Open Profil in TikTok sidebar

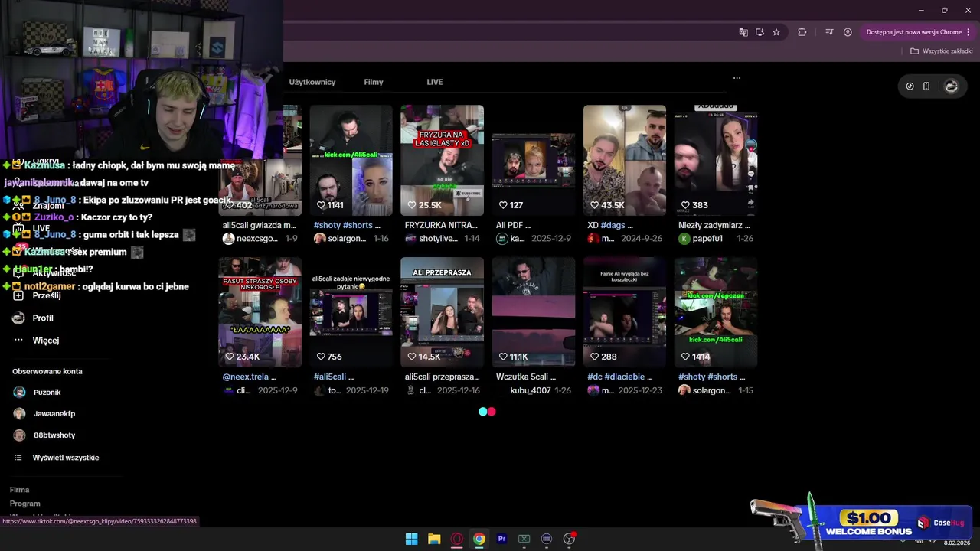point(43,318)
